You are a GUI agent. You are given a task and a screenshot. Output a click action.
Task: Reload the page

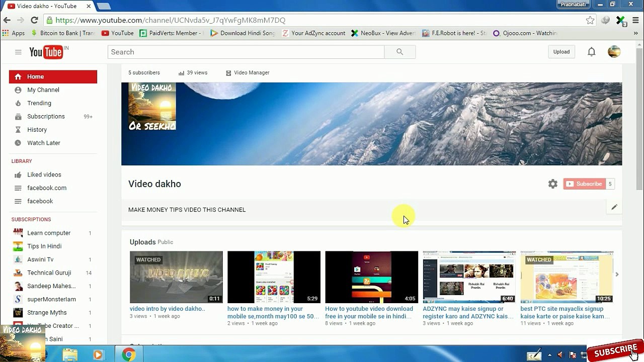34,20
